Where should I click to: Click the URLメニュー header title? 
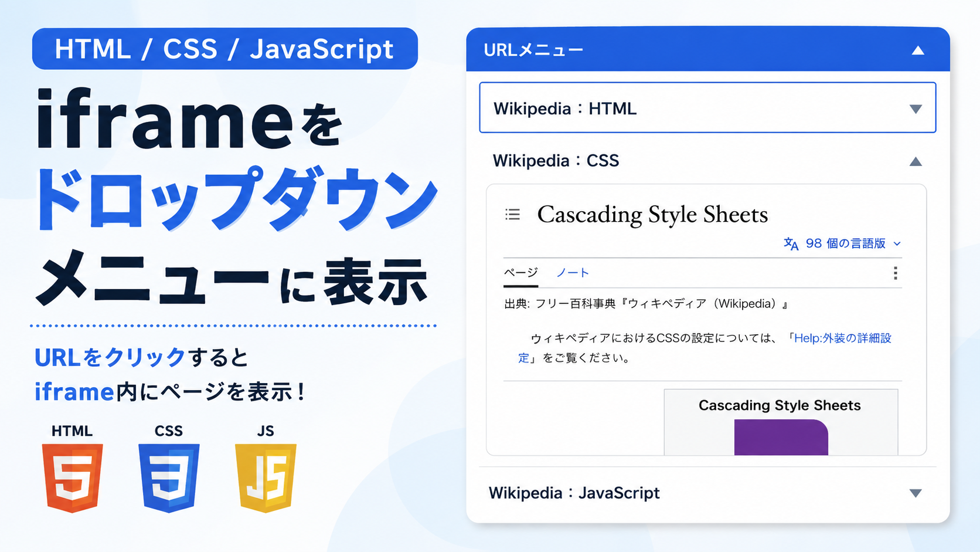click(x=533, y=50)
